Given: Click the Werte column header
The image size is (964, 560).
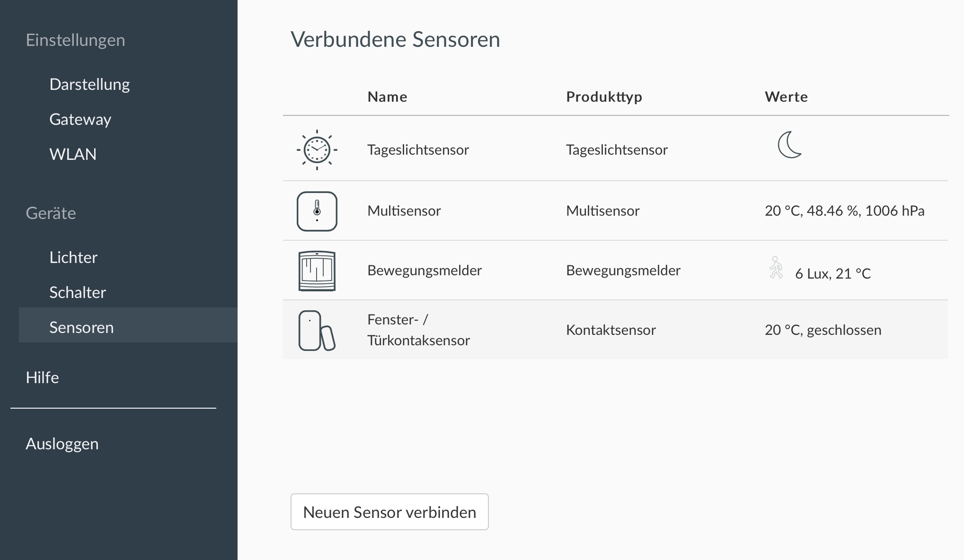Looking at the screenshot, I should point(786,96).
